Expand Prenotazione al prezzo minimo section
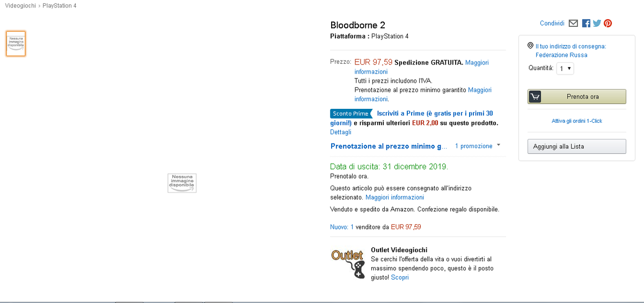This screenshot has width=644, height=303. [389, 146]
